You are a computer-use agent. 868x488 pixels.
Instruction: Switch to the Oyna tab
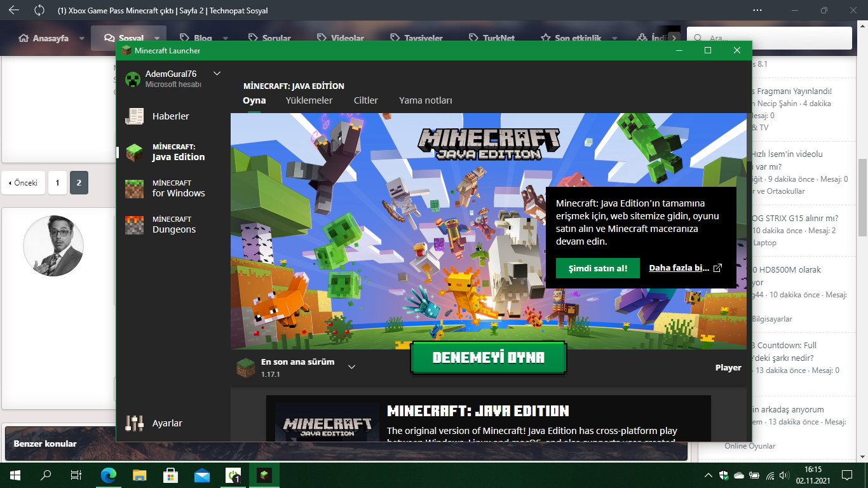pos(254,100)
